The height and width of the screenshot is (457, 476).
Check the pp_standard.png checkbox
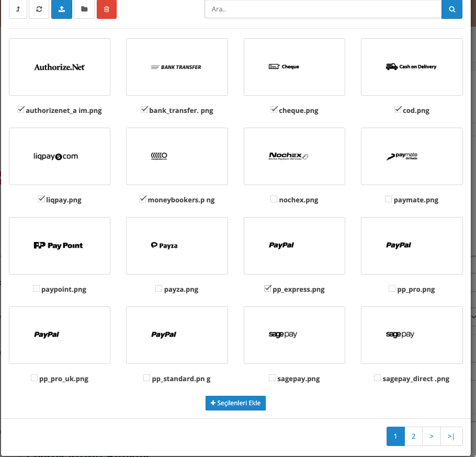pyautogui.click(x=146, y=378)
